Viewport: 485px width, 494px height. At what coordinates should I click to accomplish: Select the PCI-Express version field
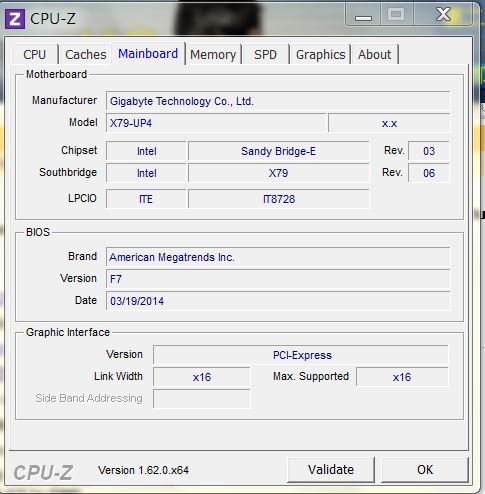tap(301, 355)
